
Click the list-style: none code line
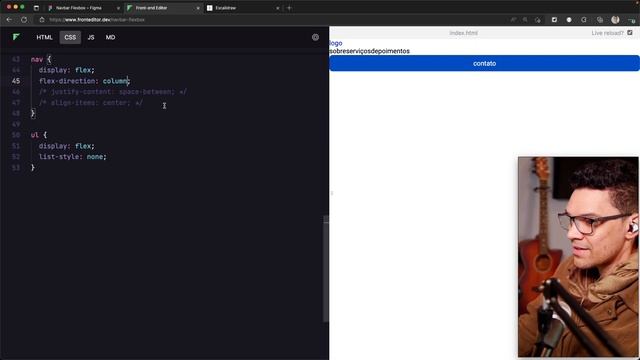(73, 157)
